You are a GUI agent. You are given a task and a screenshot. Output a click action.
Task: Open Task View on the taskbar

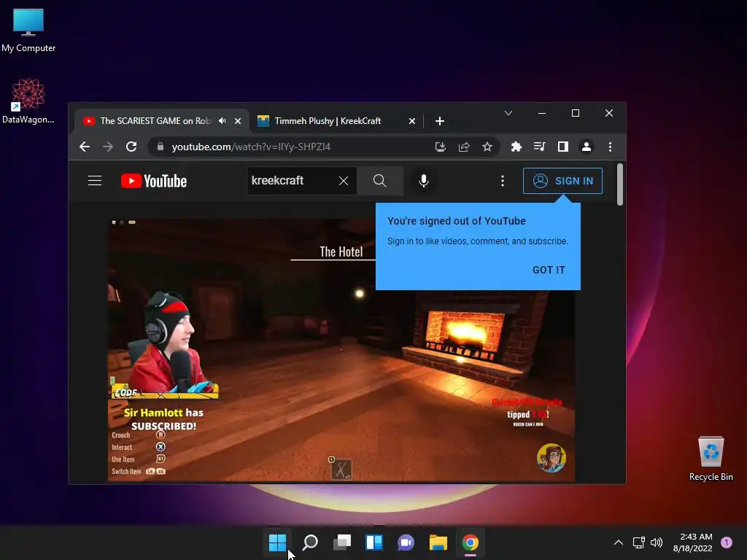pyautogui.click(x=342, y=542)
